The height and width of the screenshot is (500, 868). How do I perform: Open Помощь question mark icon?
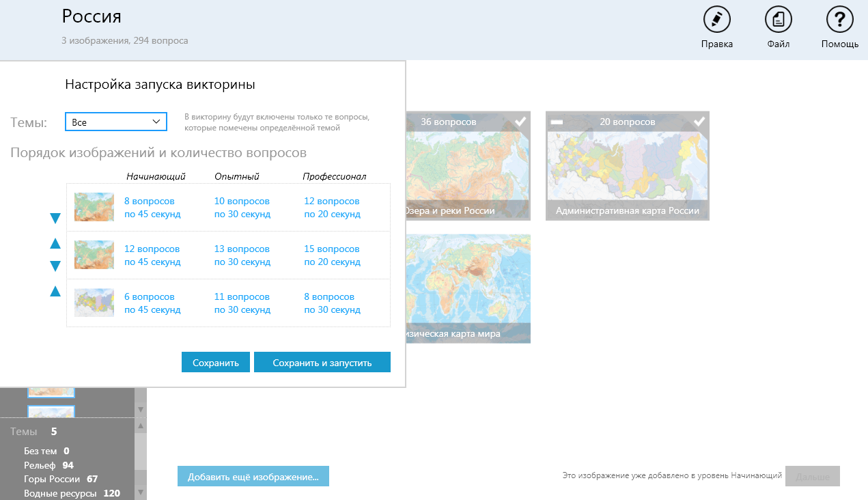click(x=839, y=20)
